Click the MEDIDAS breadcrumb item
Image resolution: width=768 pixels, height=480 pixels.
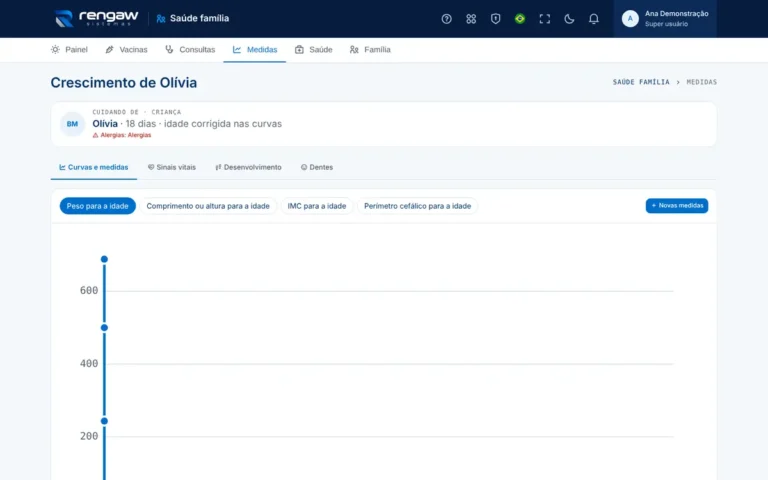tap(701, 82)
